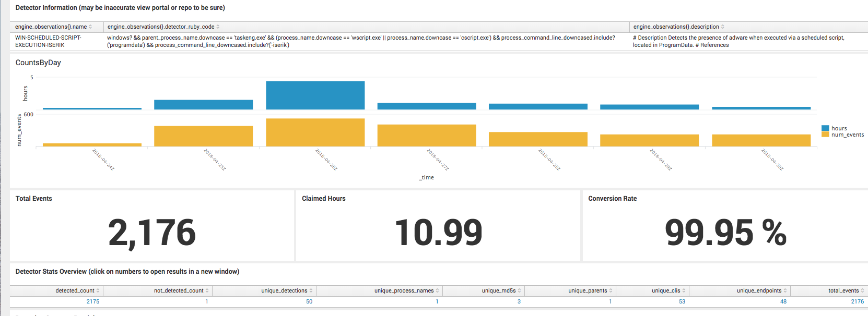Screen dimensions: 868x316
Task: Click sort icon next to unique_detections
Action: point(311,290)
